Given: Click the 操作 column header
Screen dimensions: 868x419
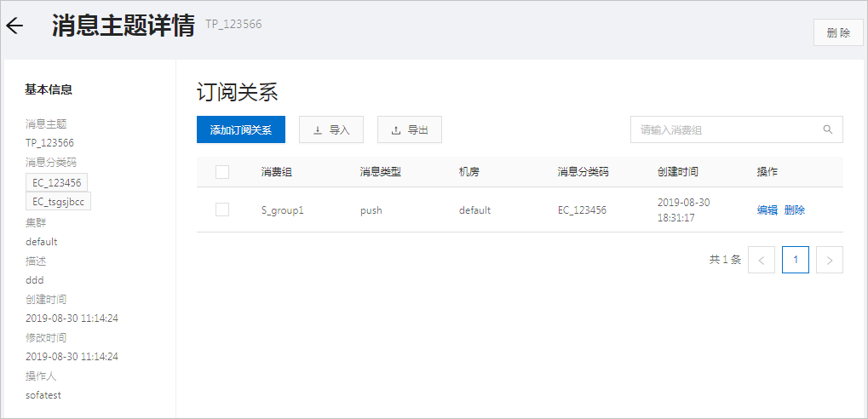Looking at the screenshot, I should [767, 172].
